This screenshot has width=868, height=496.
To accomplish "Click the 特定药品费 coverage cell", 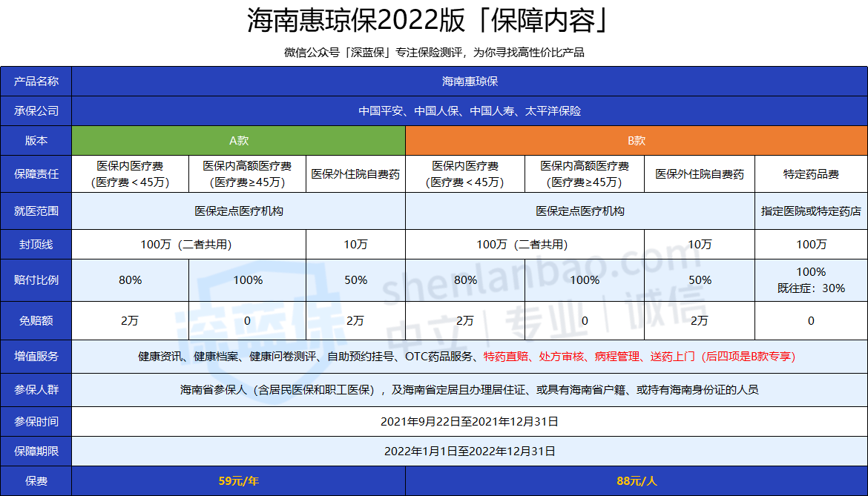I will (x=811, y=173).
